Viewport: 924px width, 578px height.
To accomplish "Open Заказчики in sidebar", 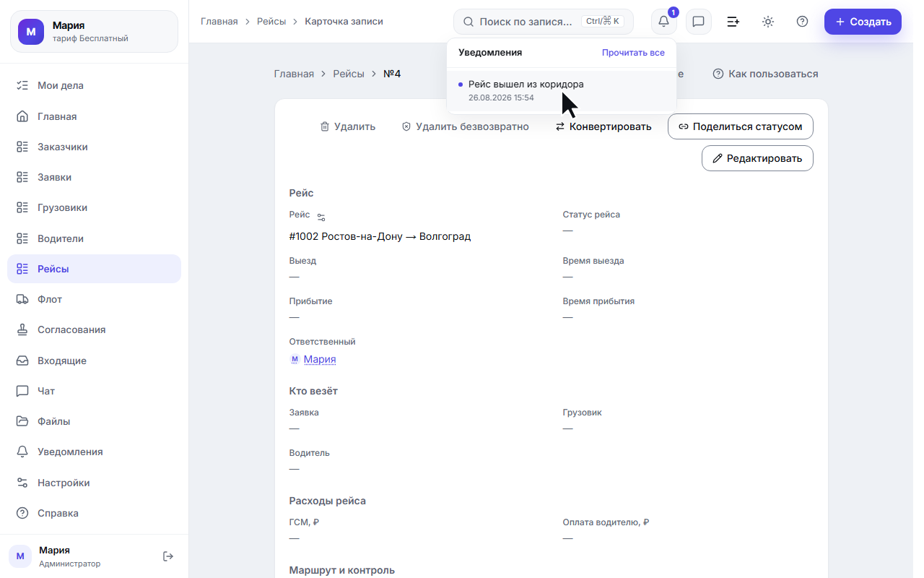I will click(x=94, y=147).
